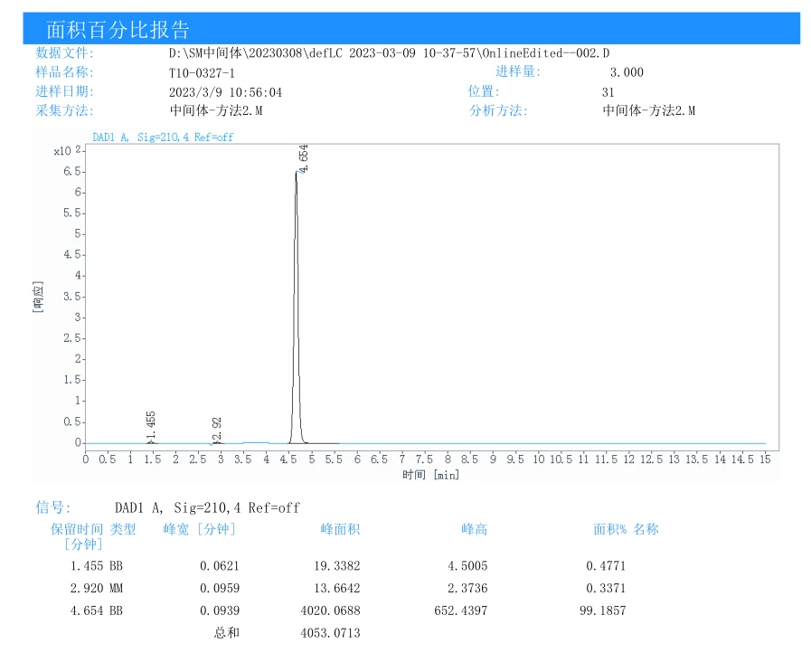This screenshot has height=672, width=811.
Task: Click the report title 面积百分比报告
Action: 118,30
